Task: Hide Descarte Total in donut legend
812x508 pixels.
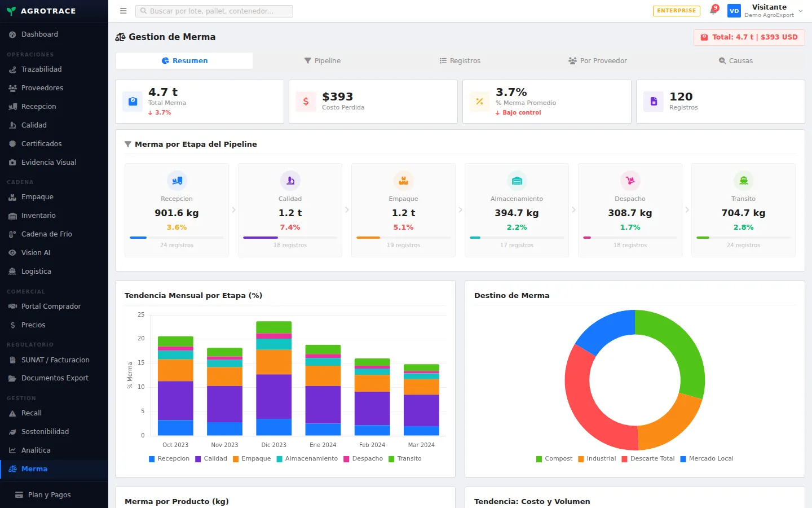Action: tap(648, 459)
